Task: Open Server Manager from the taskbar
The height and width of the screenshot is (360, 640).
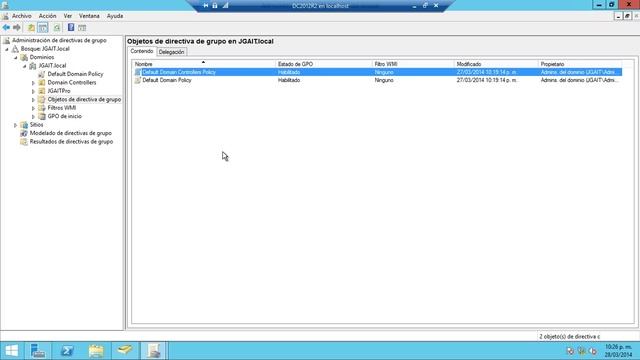Action: pos(38,351)
